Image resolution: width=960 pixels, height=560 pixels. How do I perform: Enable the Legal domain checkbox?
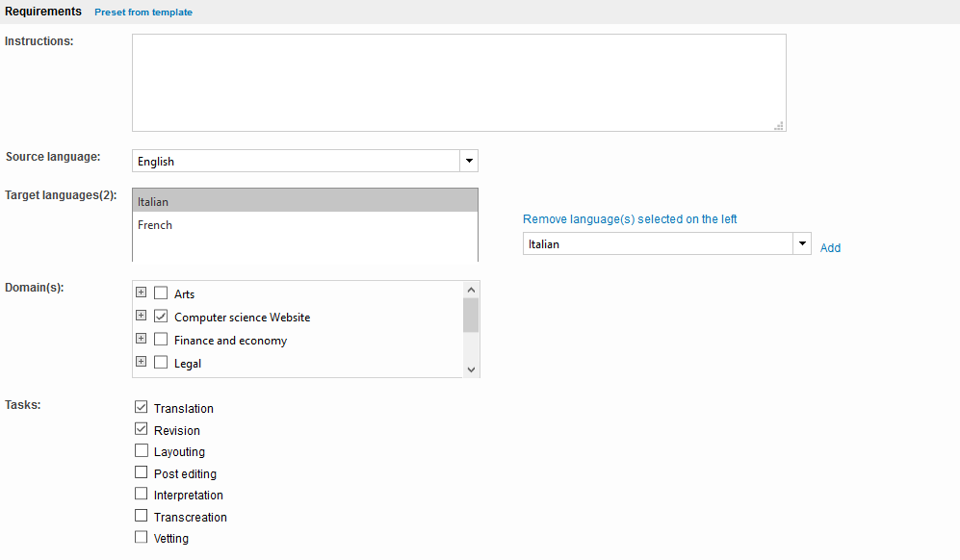point(161,363)
